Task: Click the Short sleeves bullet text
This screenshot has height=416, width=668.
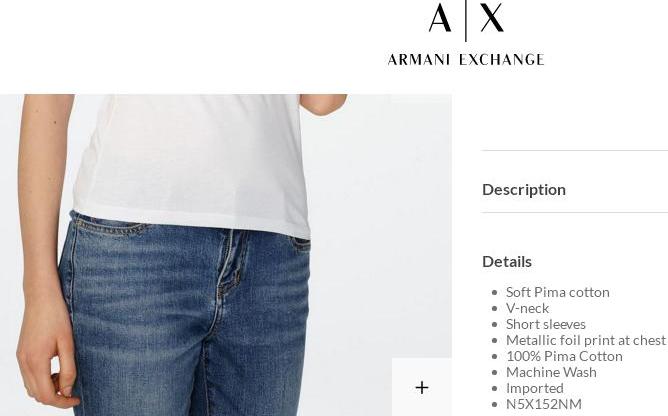Action: (x=546, y=324)
